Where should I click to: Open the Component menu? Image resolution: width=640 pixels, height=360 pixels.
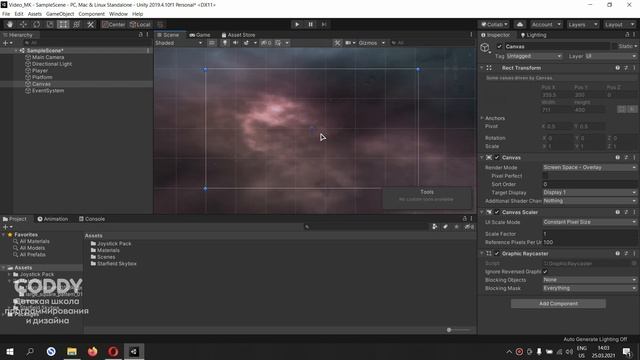click(91, 14)
